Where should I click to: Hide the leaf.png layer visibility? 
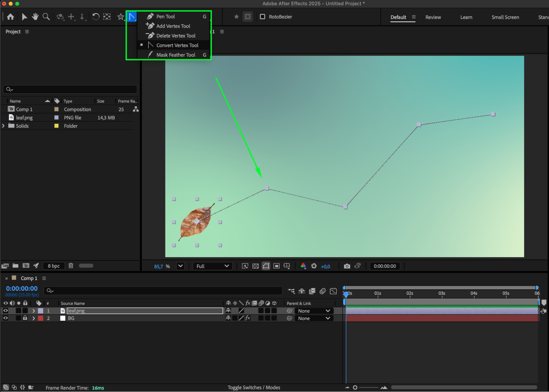pos(5,310)
